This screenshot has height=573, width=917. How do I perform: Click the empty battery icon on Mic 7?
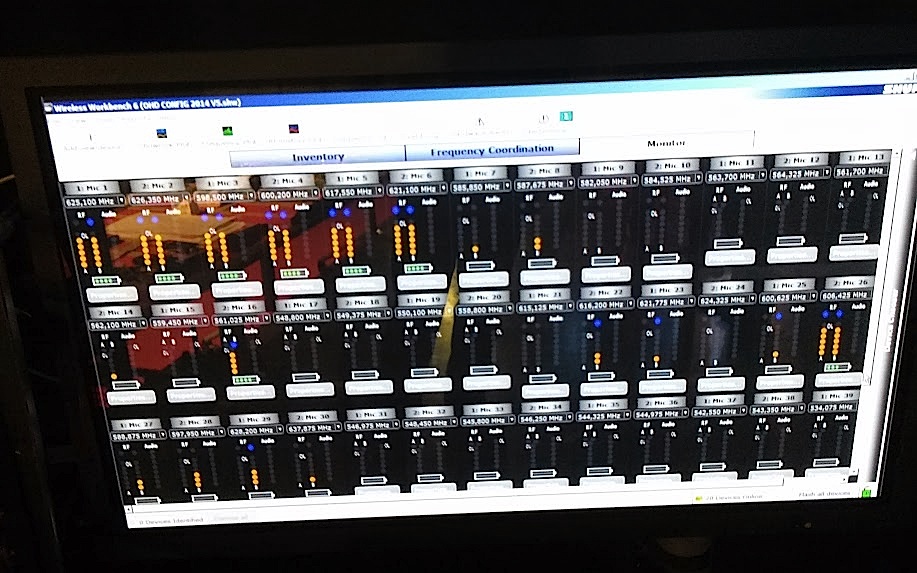click(480, 266)
